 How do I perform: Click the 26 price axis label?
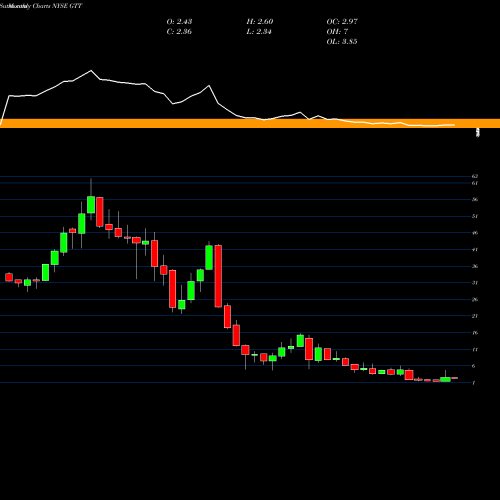[x=475, y=300]
